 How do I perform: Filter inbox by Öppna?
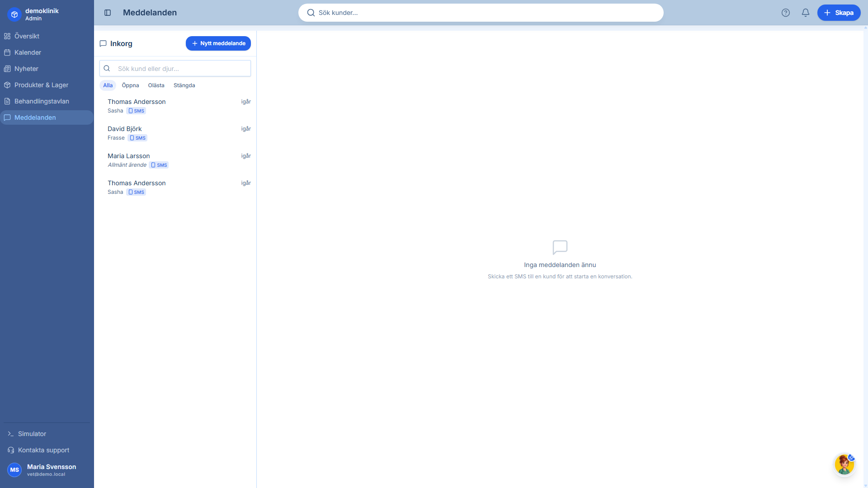(130, 85)
